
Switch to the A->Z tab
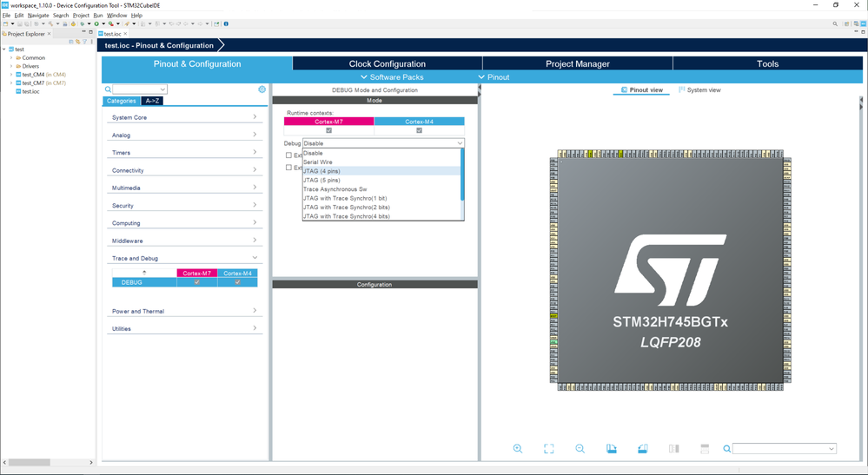152,101
